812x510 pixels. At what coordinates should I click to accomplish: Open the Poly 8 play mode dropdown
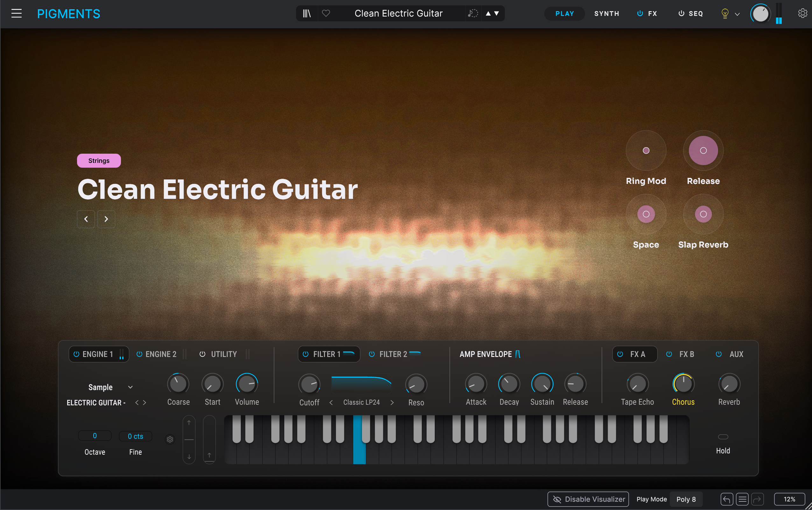click(x=686, y=499)
